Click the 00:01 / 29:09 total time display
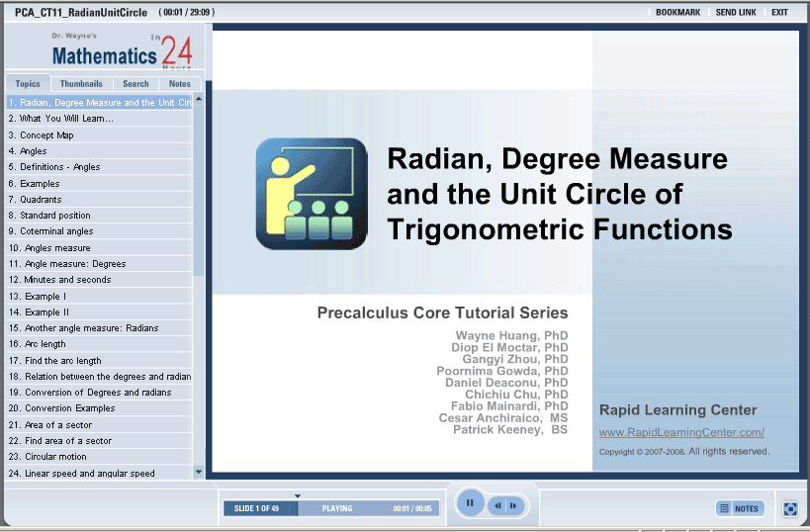Viewport: 810px width, 532px height. point(187,13)
